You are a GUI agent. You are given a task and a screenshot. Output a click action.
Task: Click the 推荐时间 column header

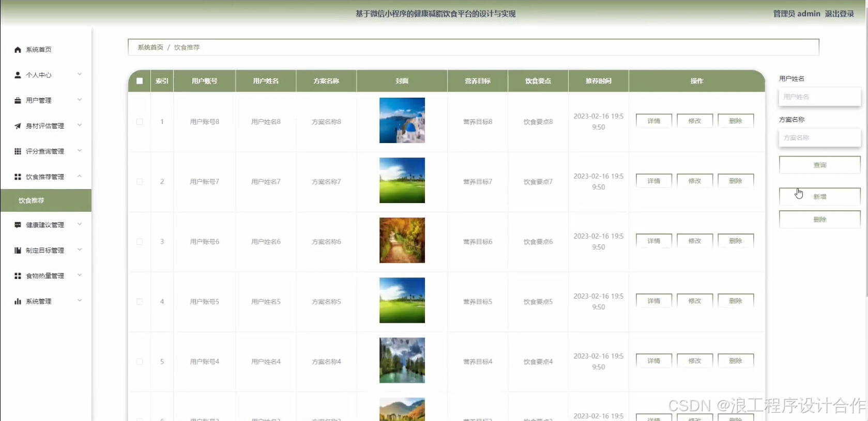tap(599, 81)
